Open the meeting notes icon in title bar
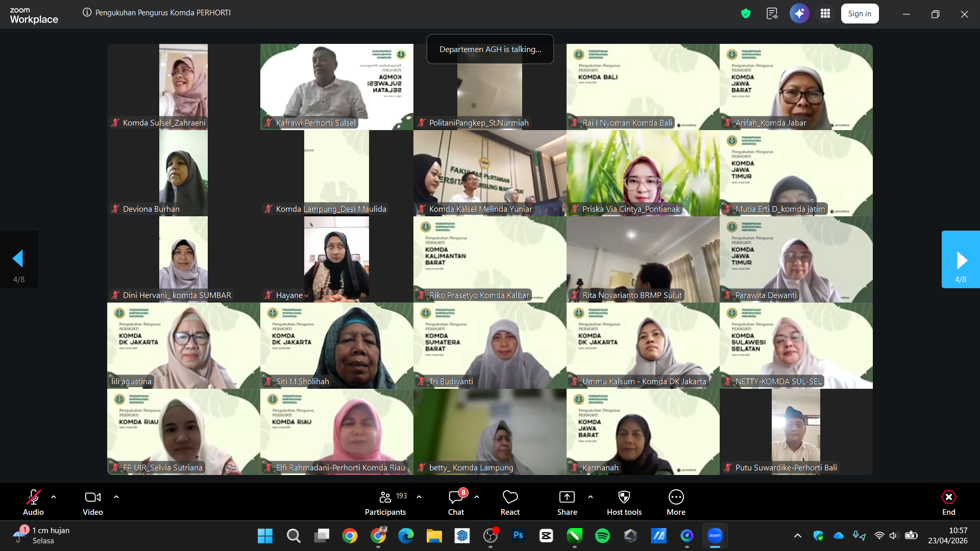The image size is (980, 551). click(x=772, y=14)
